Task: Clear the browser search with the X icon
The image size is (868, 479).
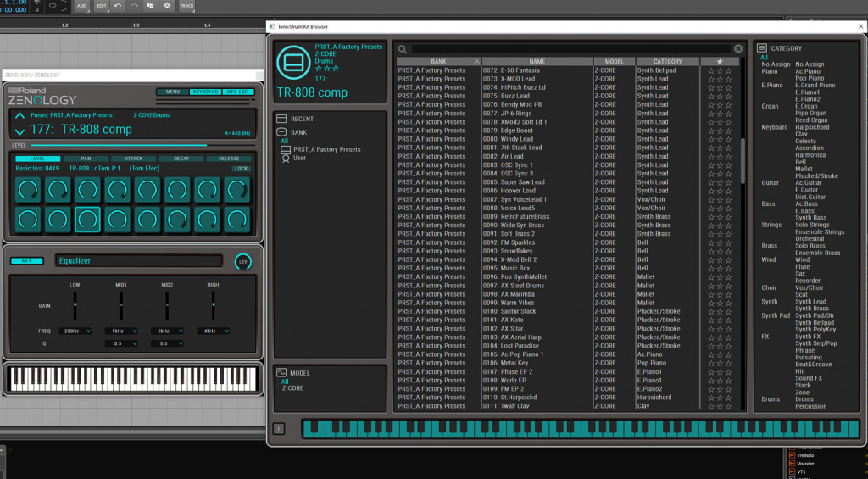Action: tap(738, 48)
